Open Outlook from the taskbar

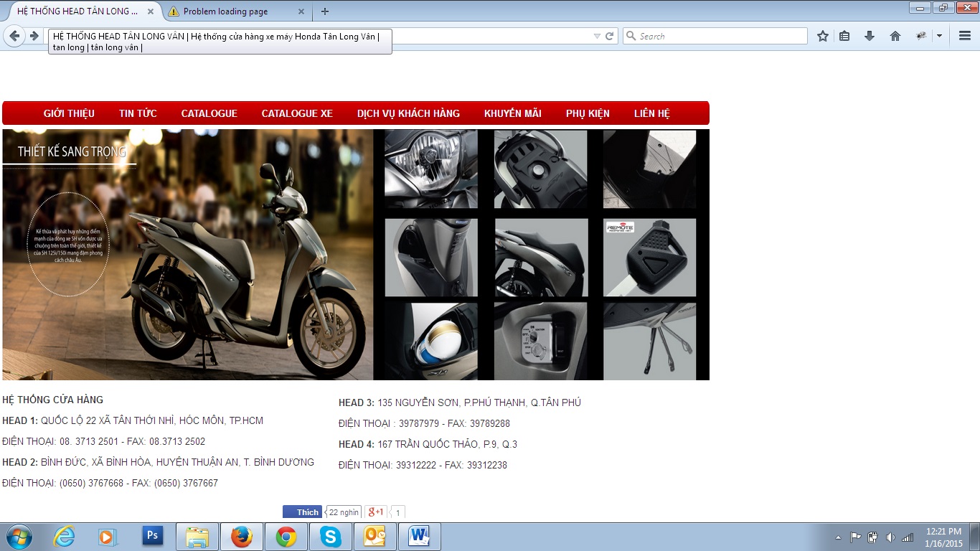(x=375, y=537)
